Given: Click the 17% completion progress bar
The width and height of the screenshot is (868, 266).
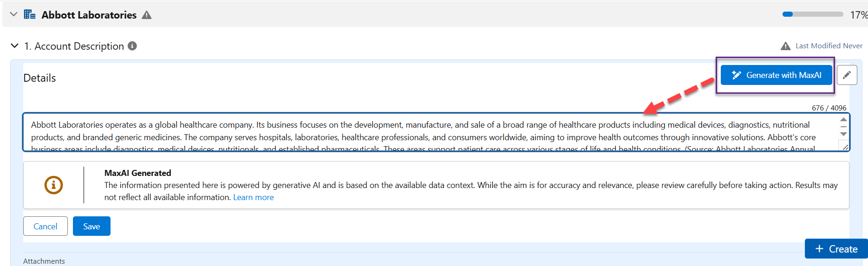Looking at the screenshot, I should click(x=812, y=14).
